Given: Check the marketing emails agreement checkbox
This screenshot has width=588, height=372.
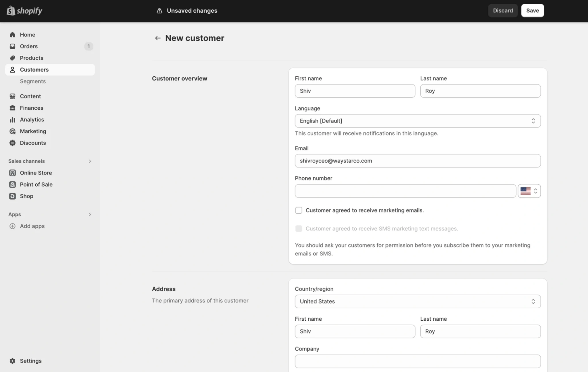Looking at the screenshot, I should coord(299,210).
